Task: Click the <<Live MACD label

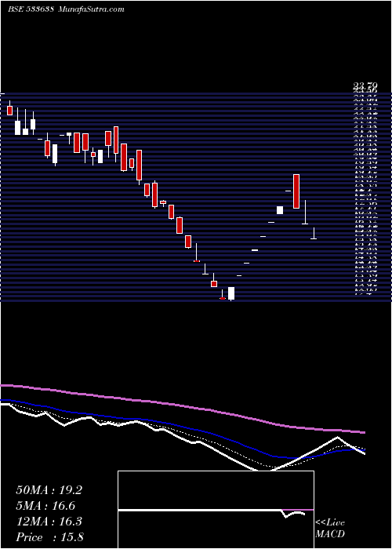Action: tap(330, 529)
